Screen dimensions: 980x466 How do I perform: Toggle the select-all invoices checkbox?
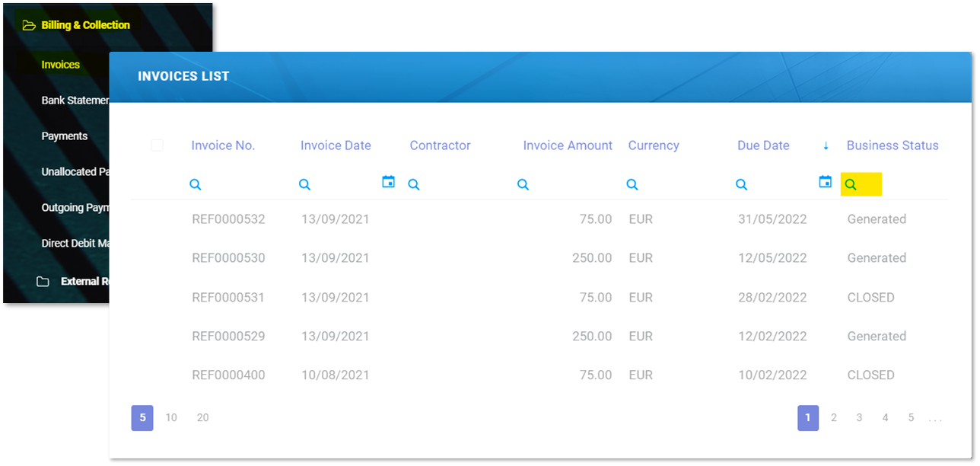[x=157, y=145]
